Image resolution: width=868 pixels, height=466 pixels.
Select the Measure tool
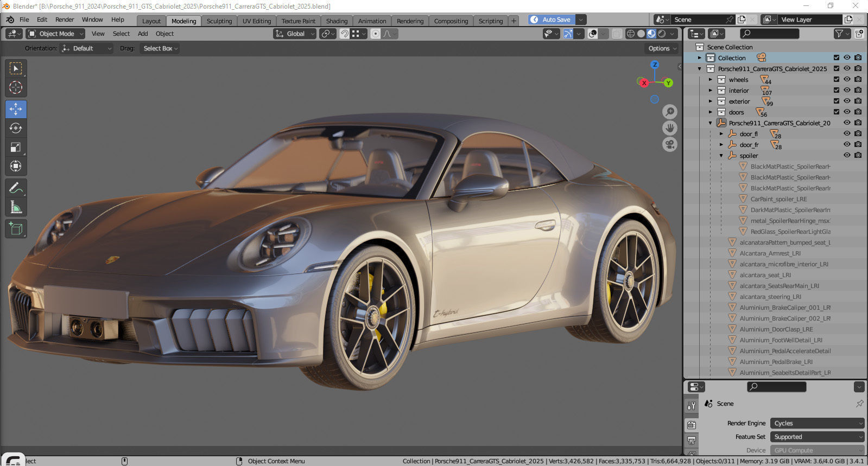[16, 207]
